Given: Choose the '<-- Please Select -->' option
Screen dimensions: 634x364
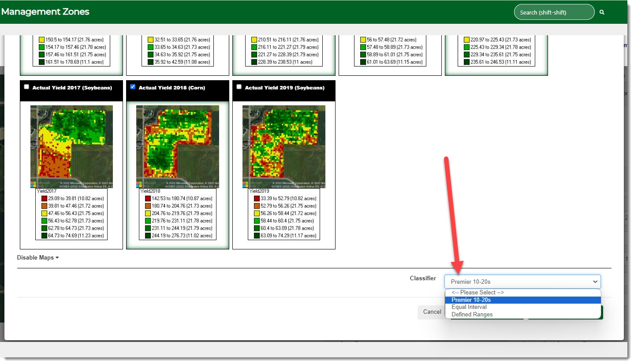Looking at the screenshot, I should pos(477,293).
